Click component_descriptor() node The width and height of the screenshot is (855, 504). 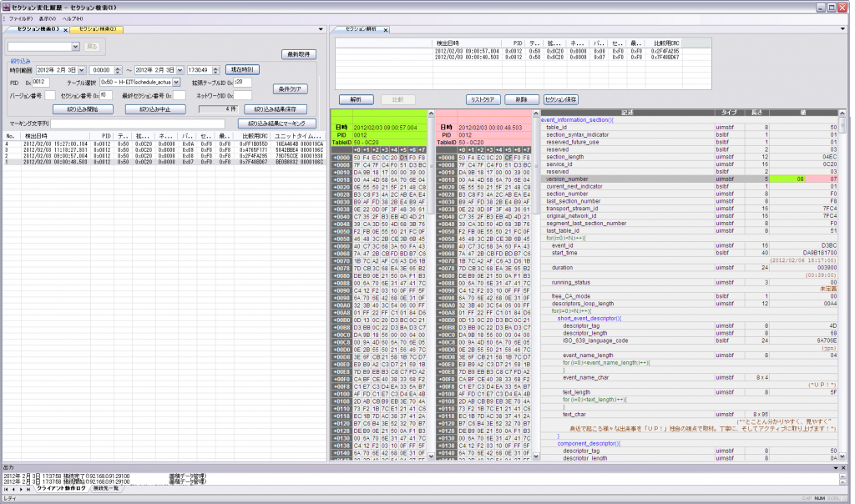point(589,444)
